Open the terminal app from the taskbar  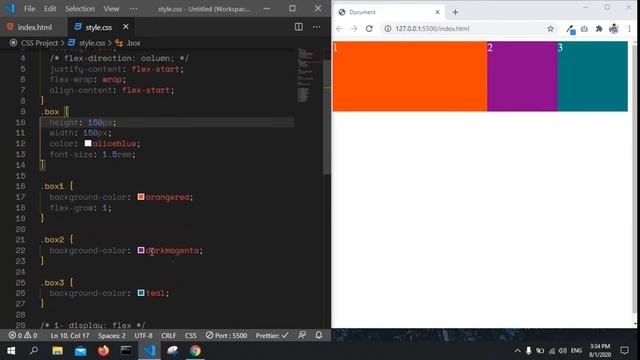[x=126, y=351]
